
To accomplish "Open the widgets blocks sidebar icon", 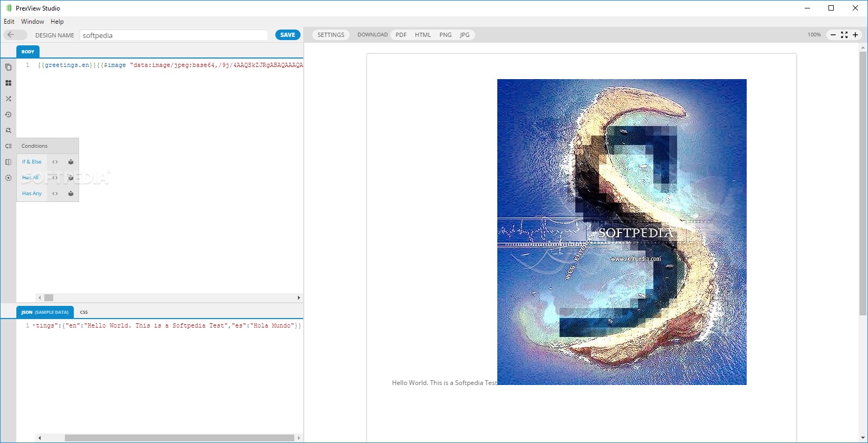I will (x=8, y=83).
